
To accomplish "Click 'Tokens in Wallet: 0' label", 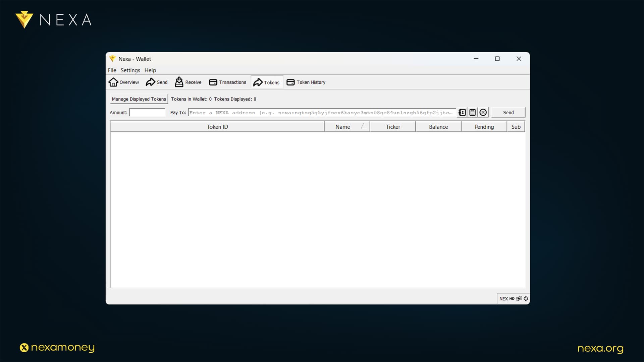I will coord(191,99).
